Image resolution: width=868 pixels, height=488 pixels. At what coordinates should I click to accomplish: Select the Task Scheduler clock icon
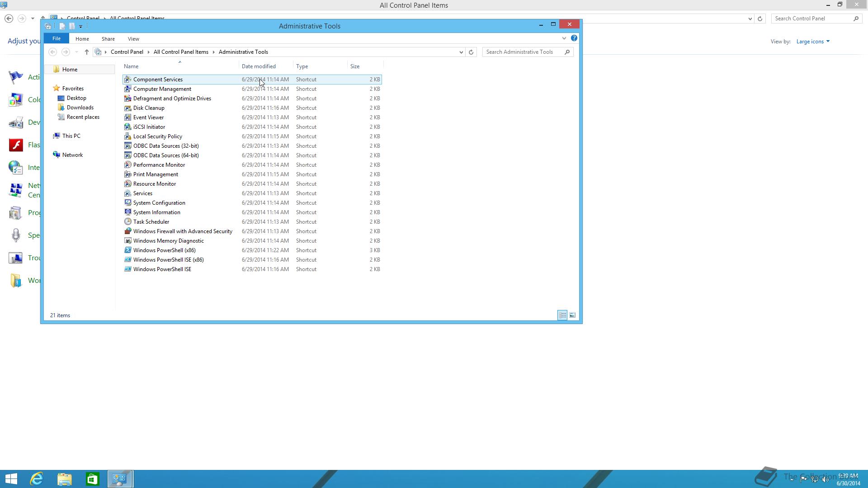click(127, 222)
